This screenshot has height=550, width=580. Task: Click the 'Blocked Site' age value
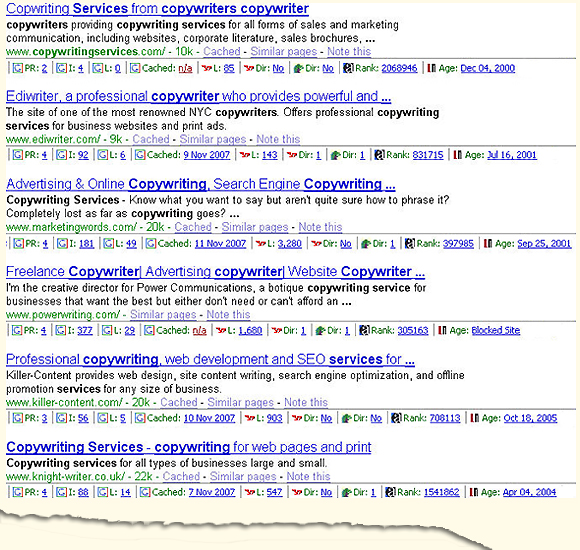click(496, 330)
